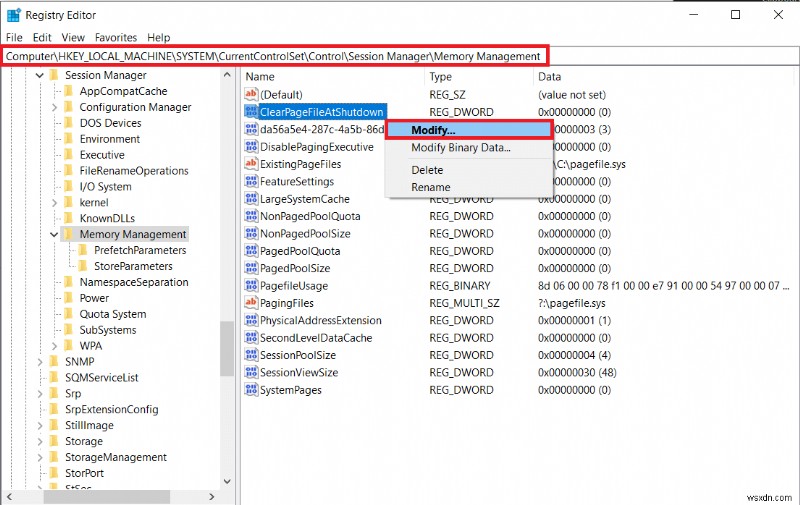Select the Quota System tree item
Image resolution: width=800 pixels, height=505 pixels.
click(x=113, y=314)
